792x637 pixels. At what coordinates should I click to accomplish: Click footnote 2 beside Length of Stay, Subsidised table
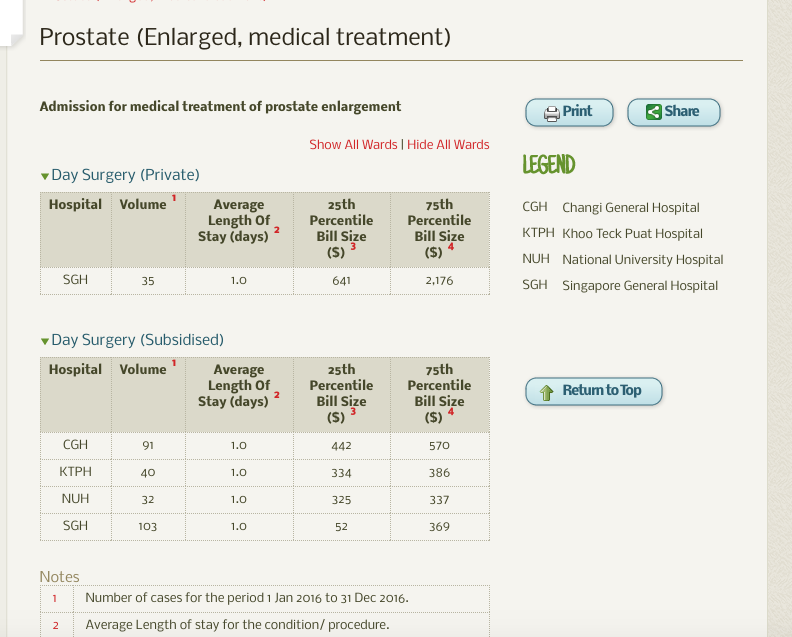pyautogui.click(x=277, y=395)
